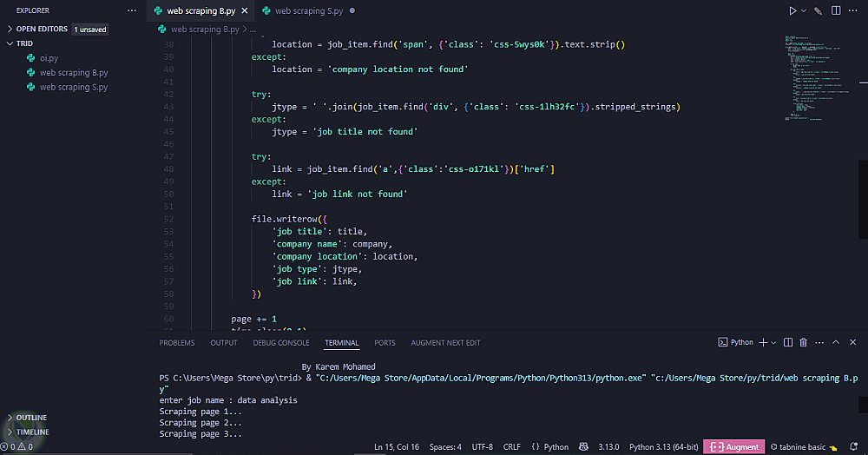Kill the terminal with the trash icon
Viewport: 868px width, 455px height.
coord(803,343)
